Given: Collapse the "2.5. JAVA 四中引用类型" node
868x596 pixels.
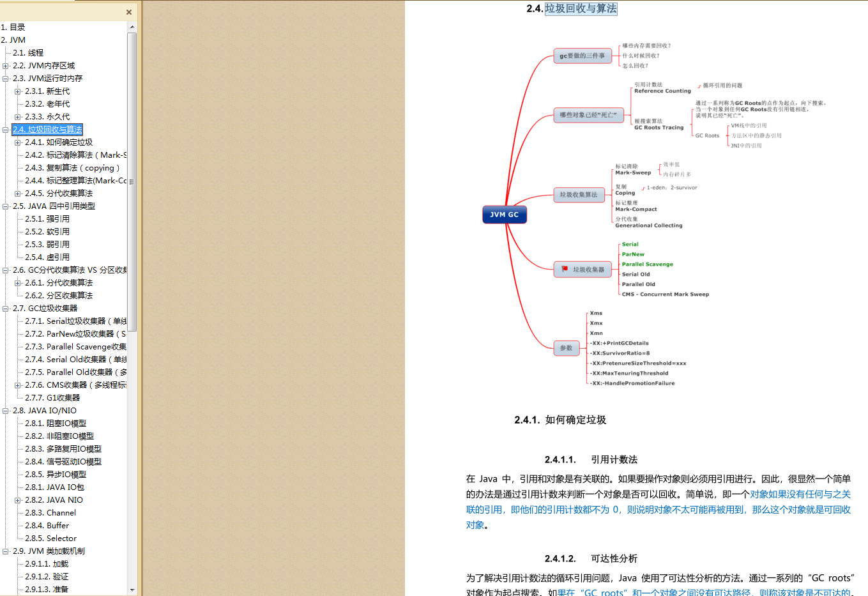Looking at the screenshot, I should 6,206.
